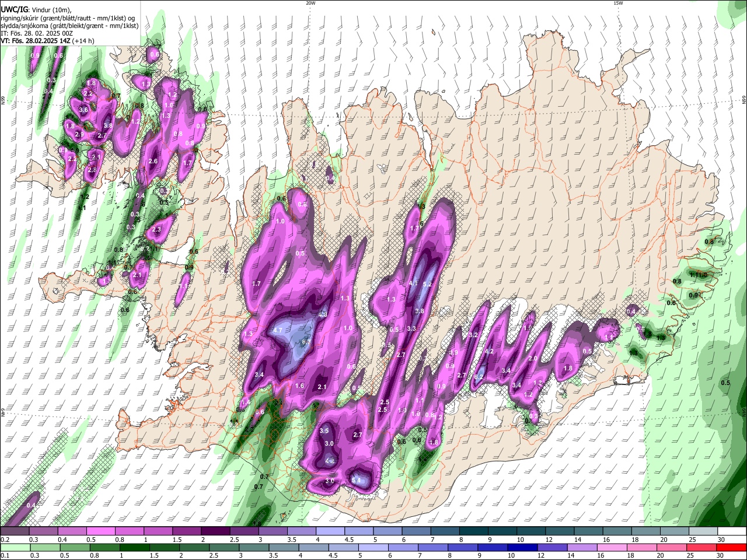747x560 pixels.
Task: Click the '3.6' value in the Westfjords
Action: [83, 110]
